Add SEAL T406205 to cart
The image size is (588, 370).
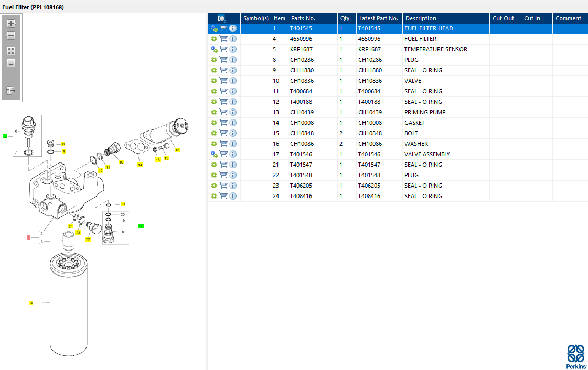pyautogui.click(x=223, y=186)
